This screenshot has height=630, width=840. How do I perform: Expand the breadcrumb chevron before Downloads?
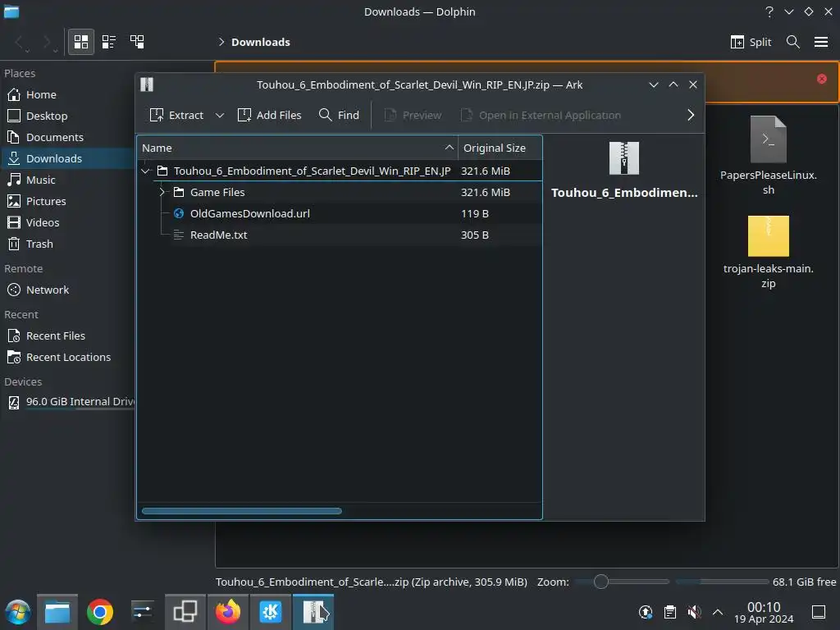[221, 42]
